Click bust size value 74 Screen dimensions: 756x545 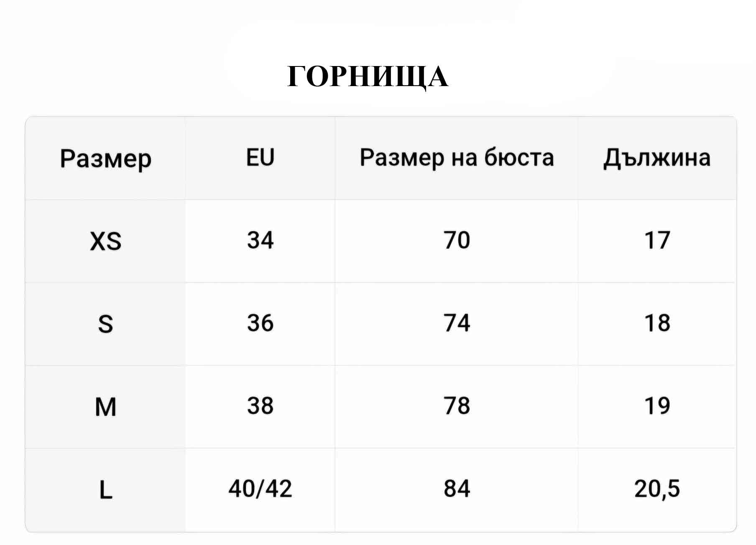(457, 323)
